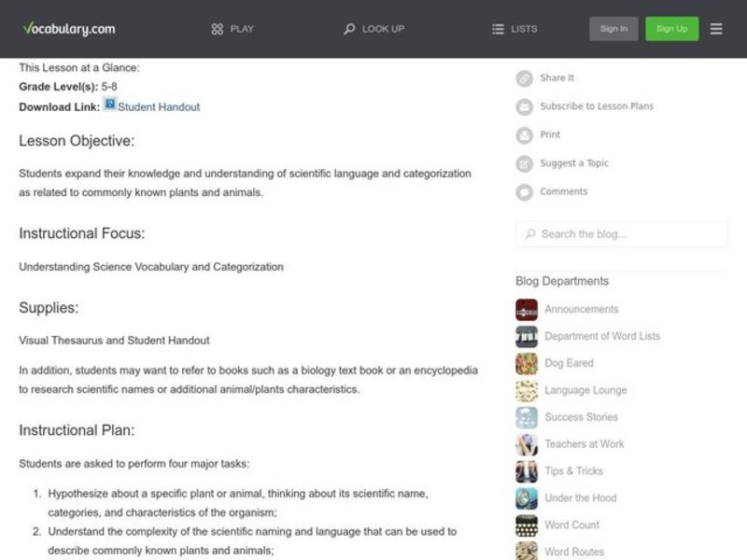Click the Vocabulary.com logo

[x=69, y=28]
